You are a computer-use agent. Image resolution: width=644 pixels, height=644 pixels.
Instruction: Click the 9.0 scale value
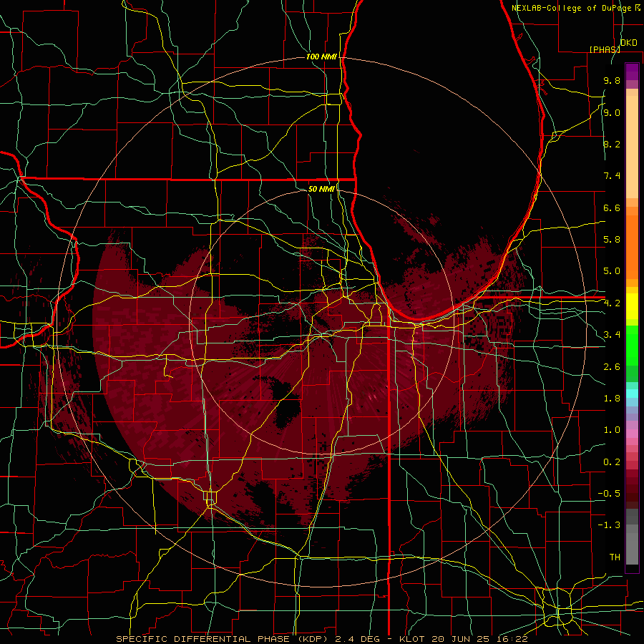click(612, 112)
